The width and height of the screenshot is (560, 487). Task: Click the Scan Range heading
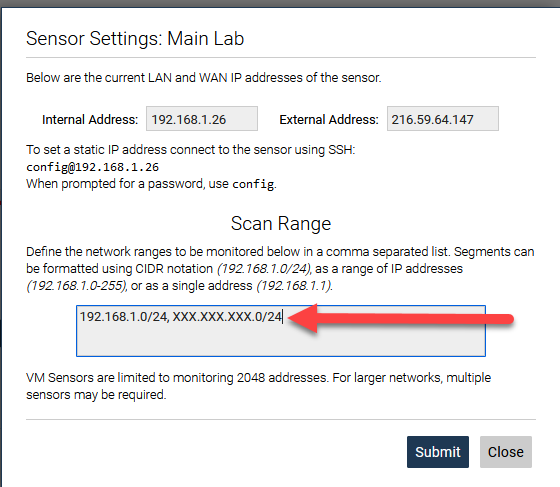tap(281, 224)
